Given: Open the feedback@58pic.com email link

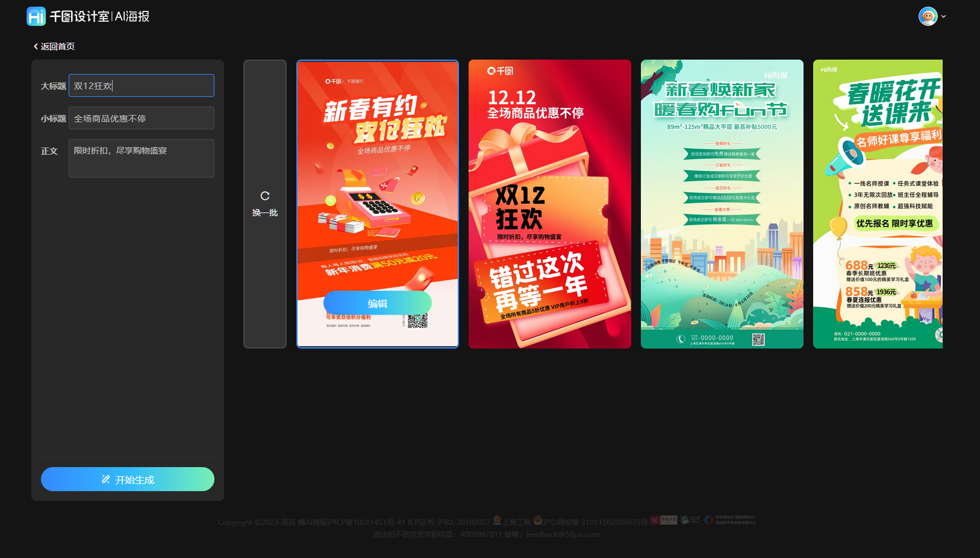Looking at the screenshot, I should tap(563, 534).
